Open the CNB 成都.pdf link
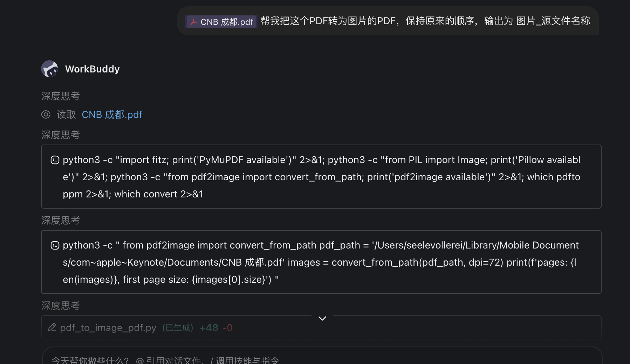This screenshot has width=630, height=364. point(112,114)
